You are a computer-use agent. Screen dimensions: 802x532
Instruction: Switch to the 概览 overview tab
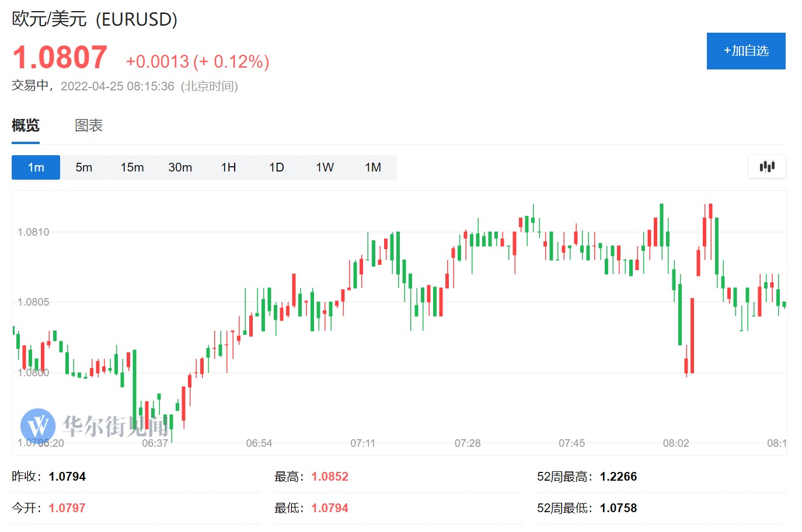pyautogui.click(x=26, y=125)
